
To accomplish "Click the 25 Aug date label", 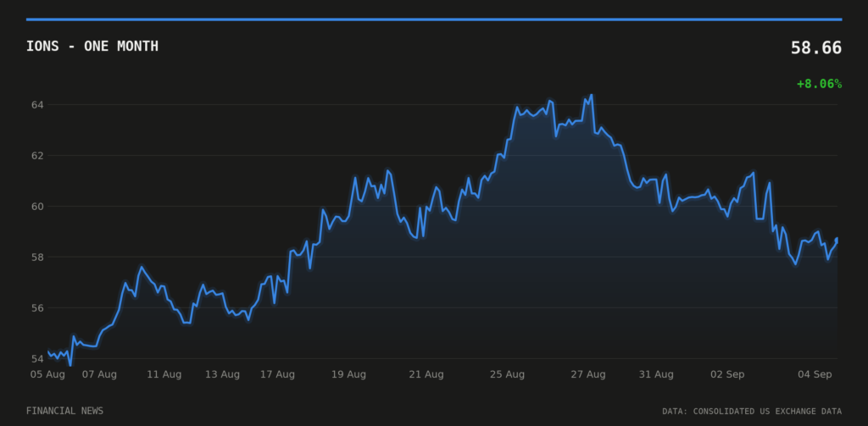I will pos(507,374).
